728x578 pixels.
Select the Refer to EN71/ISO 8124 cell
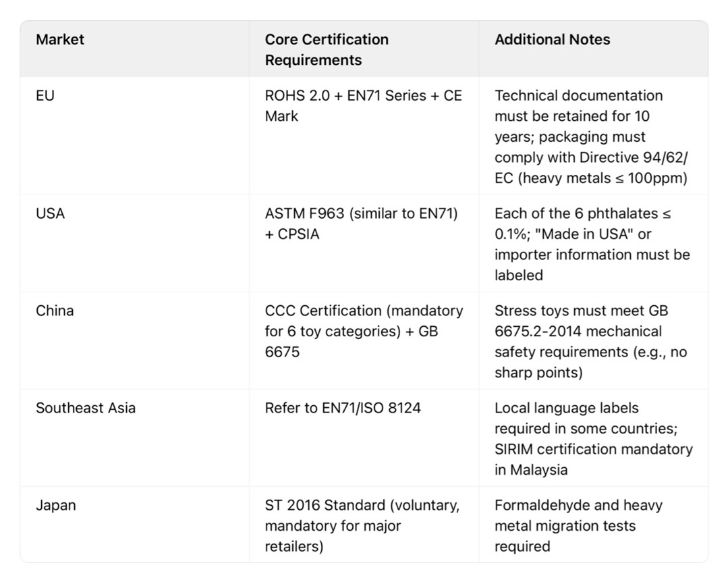(343, 408)
